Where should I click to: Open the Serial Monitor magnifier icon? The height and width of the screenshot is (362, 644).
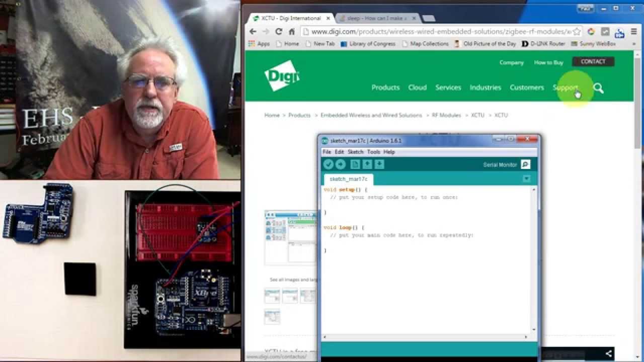pos(525,164)
